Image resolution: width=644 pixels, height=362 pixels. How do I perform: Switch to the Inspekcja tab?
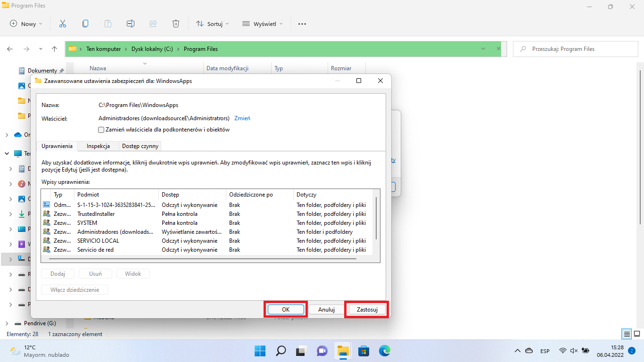98,146
